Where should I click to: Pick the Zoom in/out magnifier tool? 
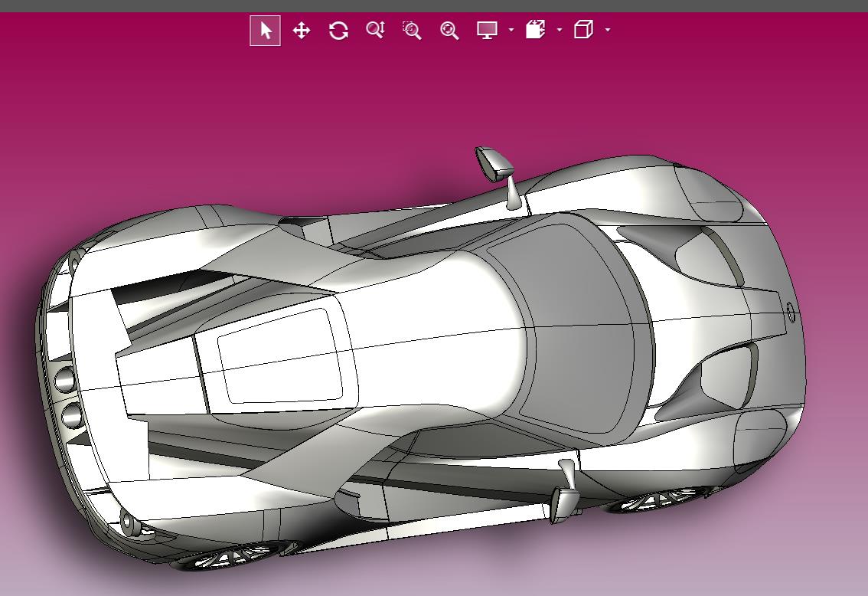click(375, 30)
